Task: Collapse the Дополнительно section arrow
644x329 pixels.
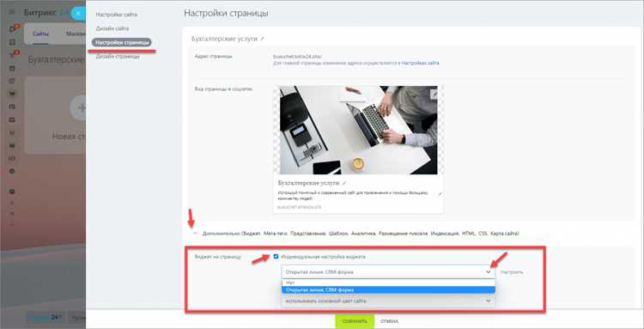Action: [195, 233]
